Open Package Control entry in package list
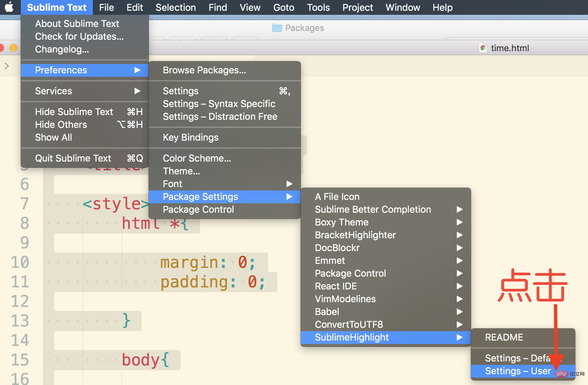 [386, 273]
